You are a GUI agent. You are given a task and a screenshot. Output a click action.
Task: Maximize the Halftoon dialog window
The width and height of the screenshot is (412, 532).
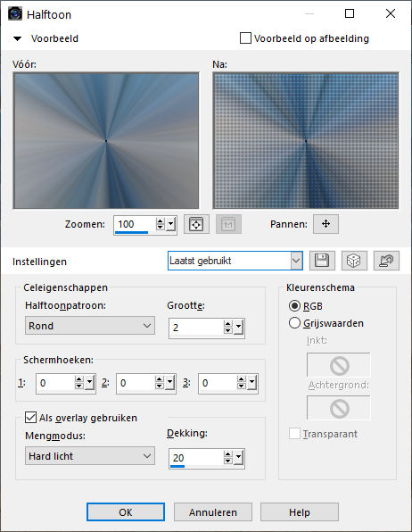350,13
